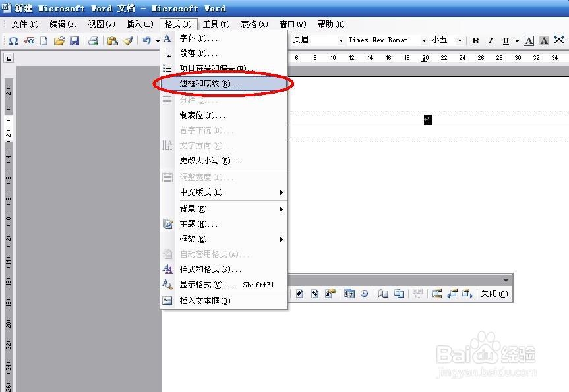This screenshot has height=392, width=569.
Task: Open the equation editor square-root icon
Action: (29, 41)
